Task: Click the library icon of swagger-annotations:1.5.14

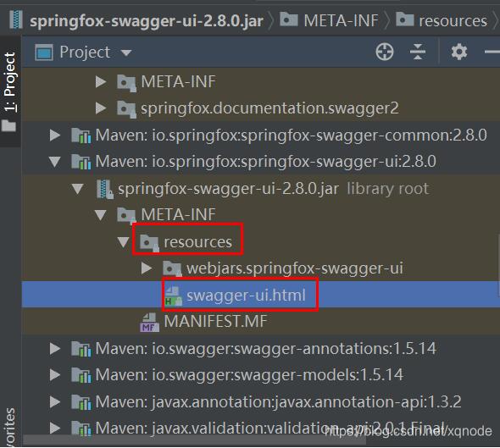Action: (x=81, y=349)
